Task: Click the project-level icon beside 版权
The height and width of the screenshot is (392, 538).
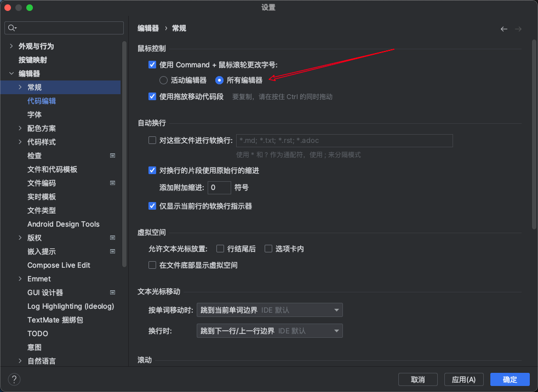Action: [112, 238]
